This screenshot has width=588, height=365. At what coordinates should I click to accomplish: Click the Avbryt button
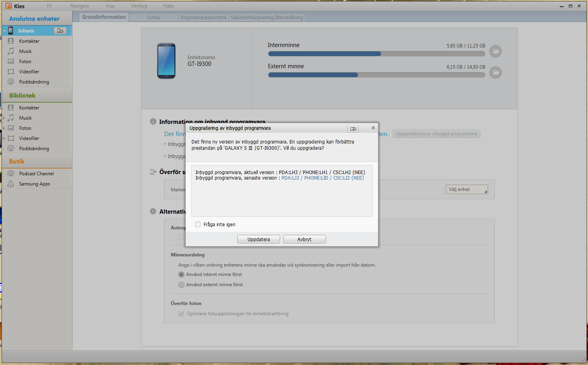pos(304,239)
